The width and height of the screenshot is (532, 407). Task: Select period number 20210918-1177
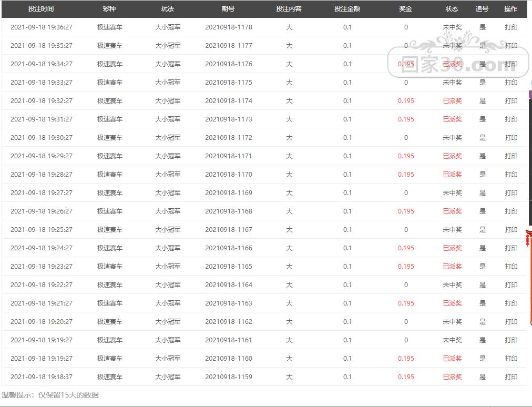point(229,46)
